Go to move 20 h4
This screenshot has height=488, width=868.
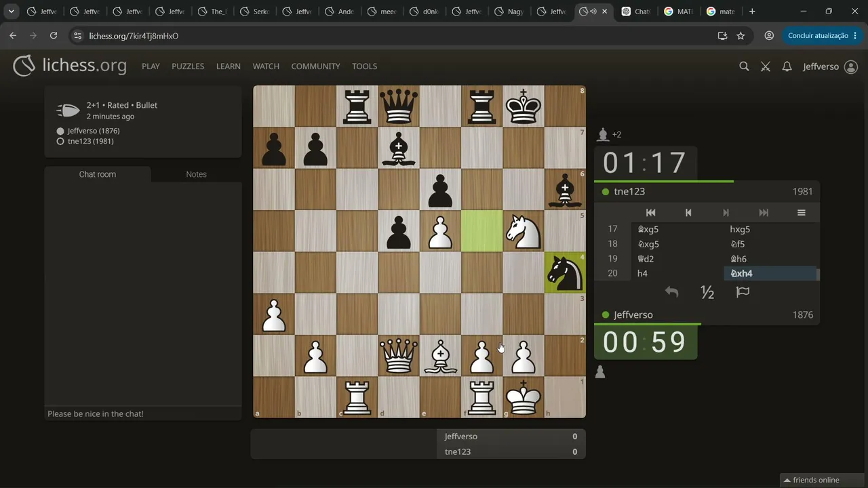pos(678,274)
